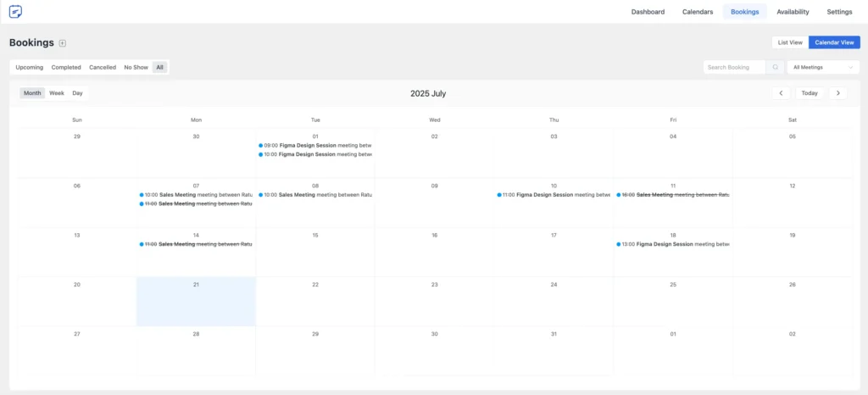This screenshot has height=395, width=868.
Task: Click the Search Booking field
Action: coord(734,67)
